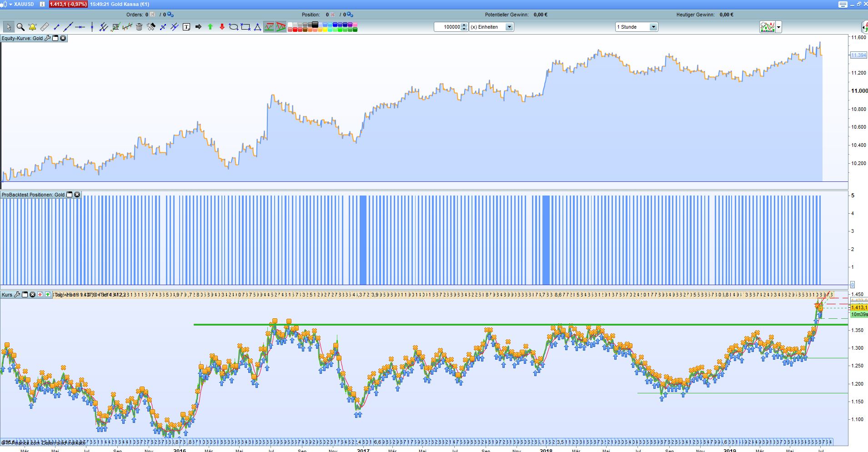Open the chart view menu at top right

(x=779, y=27)
